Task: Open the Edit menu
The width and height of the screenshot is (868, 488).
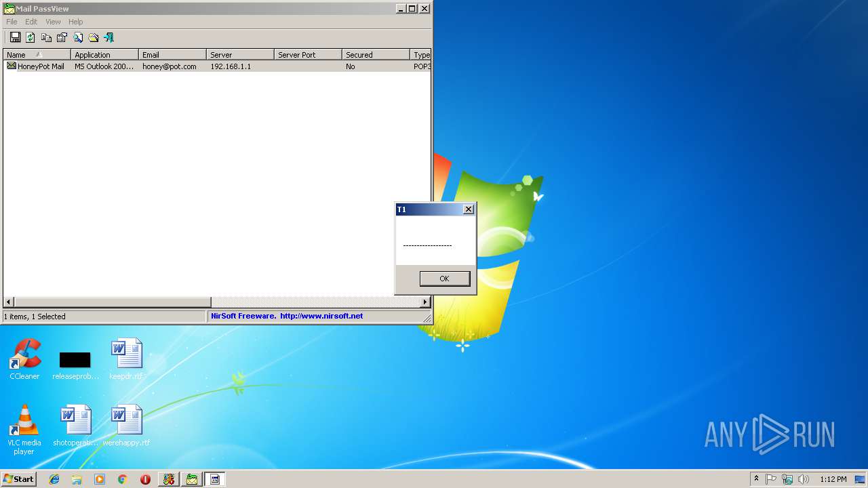Action: point(31,22)
